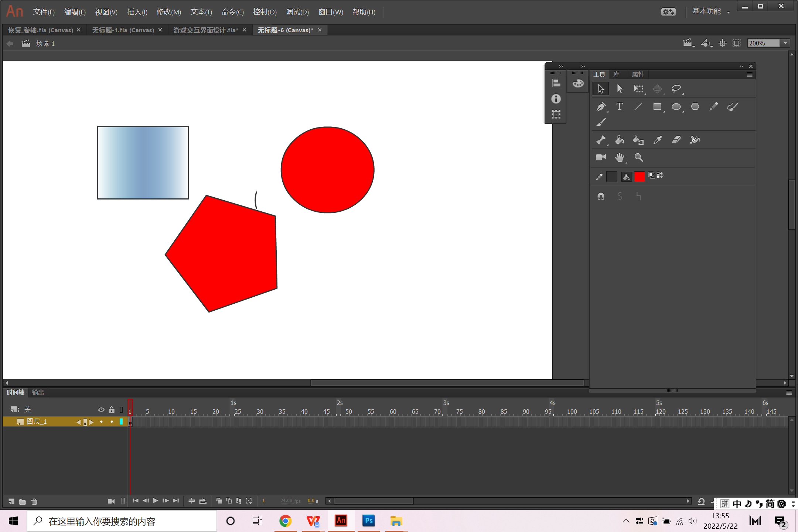Pick the Eyedropper tool

(658, 140)
